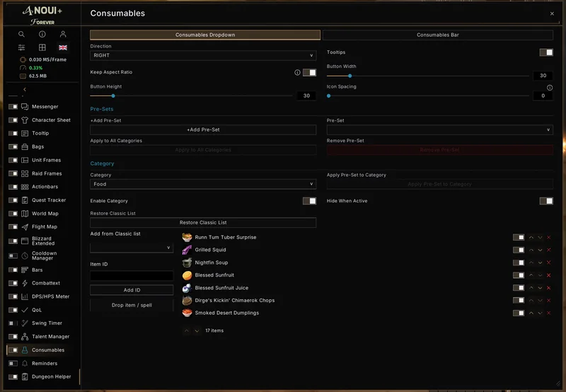This screenshot has height=392, width=566.
Task: Click Restore Classic List button
Action: click(203, 222)
